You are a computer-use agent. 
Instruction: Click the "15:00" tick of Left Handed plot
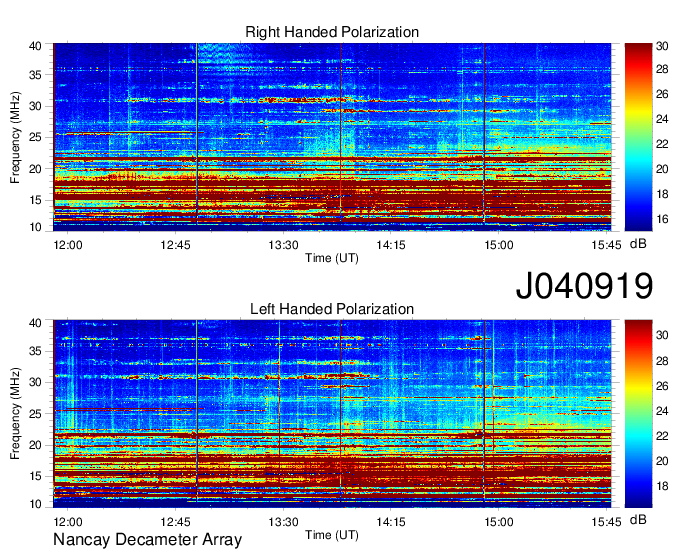(499, 521)
